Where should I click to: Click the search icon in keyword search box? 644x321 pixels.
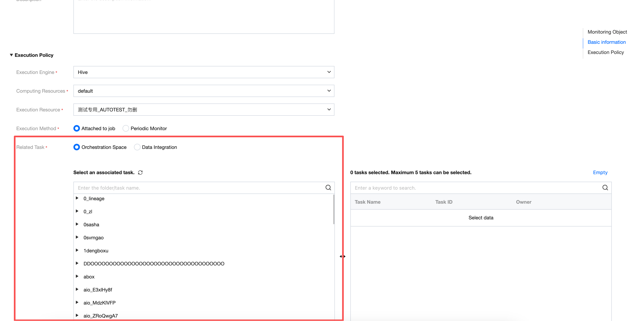click(605, 188)
